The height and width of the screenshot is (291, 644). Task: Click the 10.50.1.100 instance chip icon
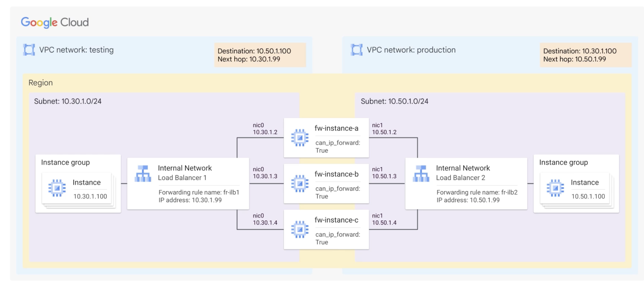pos(555,188)
